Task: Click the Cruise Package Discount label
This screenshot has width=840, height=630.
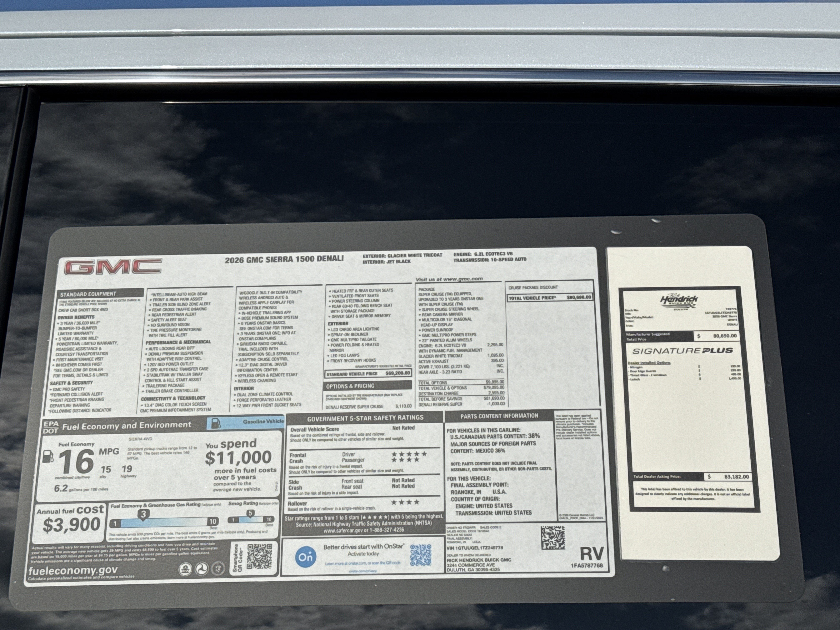Action: tap(533, 287)
